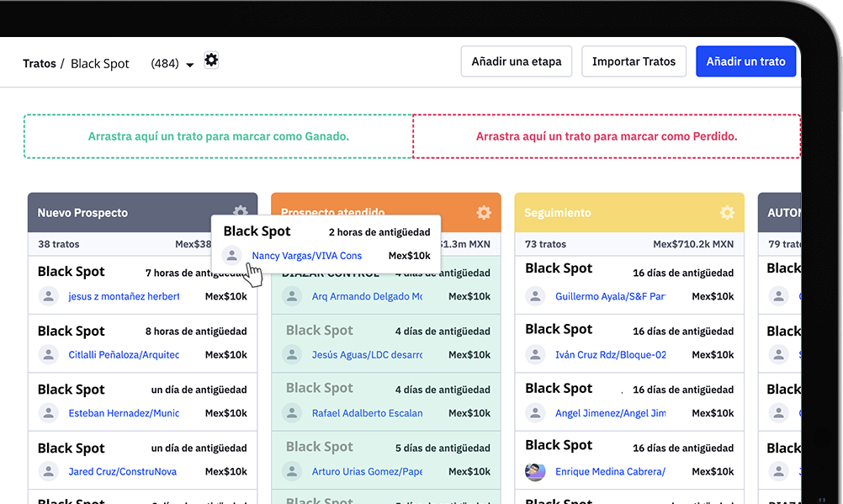Click Mex$10k amount on Nancy Vargas card
The height and width of the screenshot is (504, 843).
pyautogui.click(x=409, y=256)
